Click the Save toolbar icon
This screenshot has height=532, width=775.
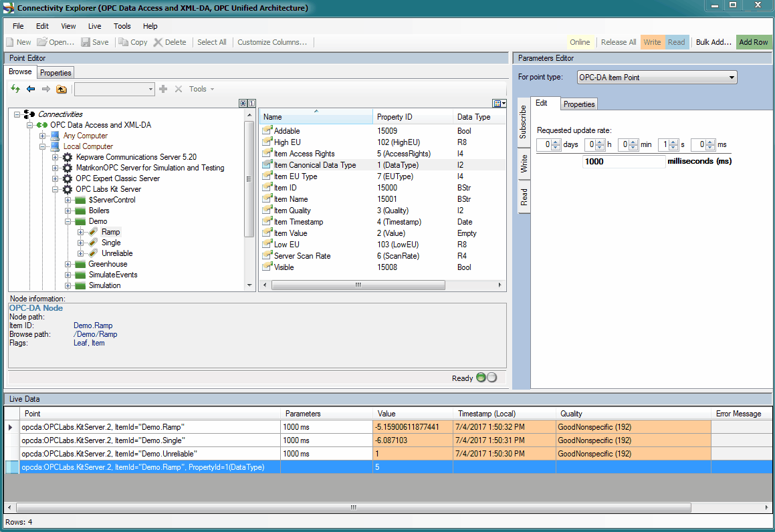coord(86,42)
